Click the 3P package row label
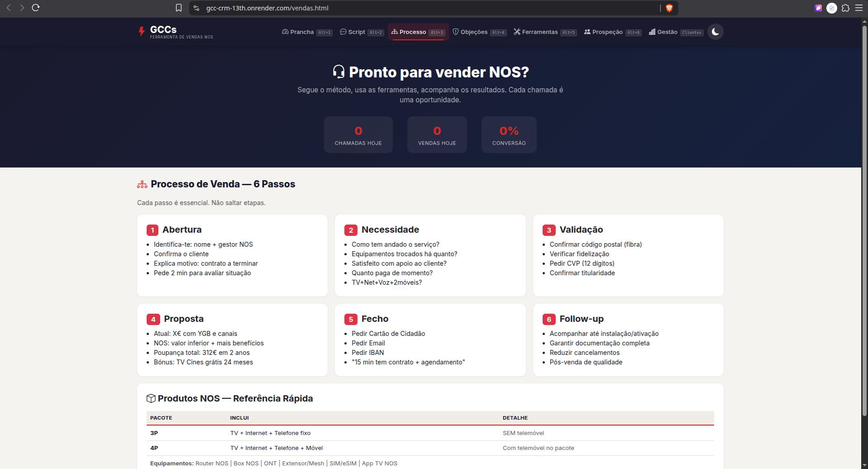The height and width of the screenshot is (469, 868). 154,433
